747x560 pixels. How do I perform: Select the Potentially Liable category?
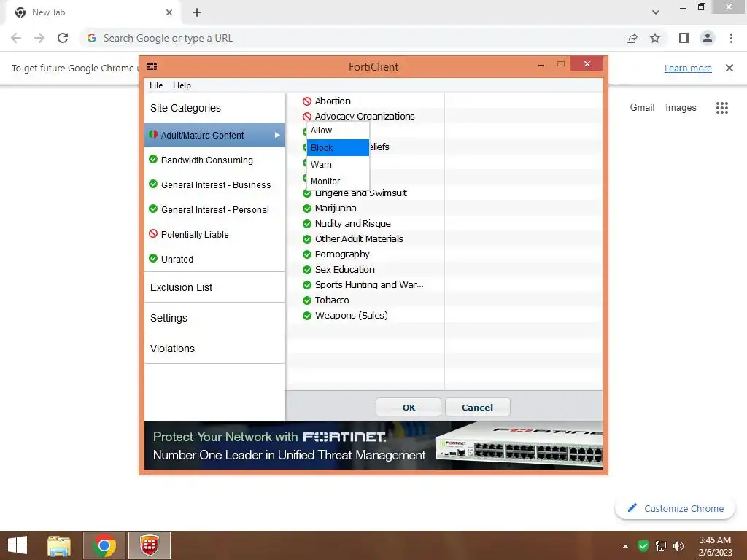[214, 234]
